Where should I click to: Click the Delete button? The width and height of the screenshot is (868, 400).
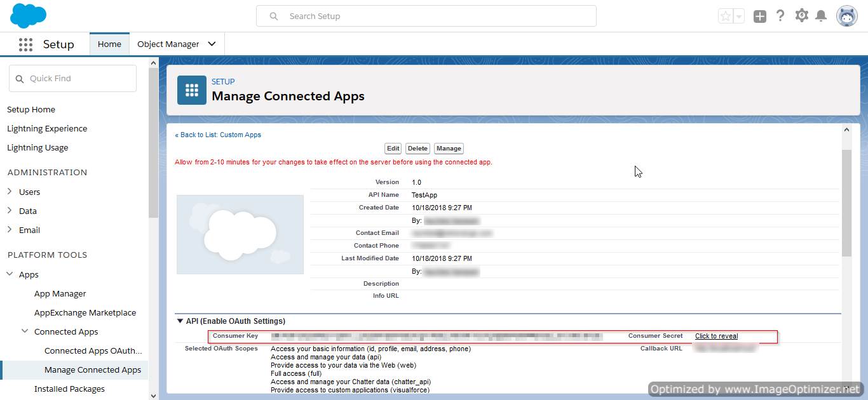(x=417, y=149)
